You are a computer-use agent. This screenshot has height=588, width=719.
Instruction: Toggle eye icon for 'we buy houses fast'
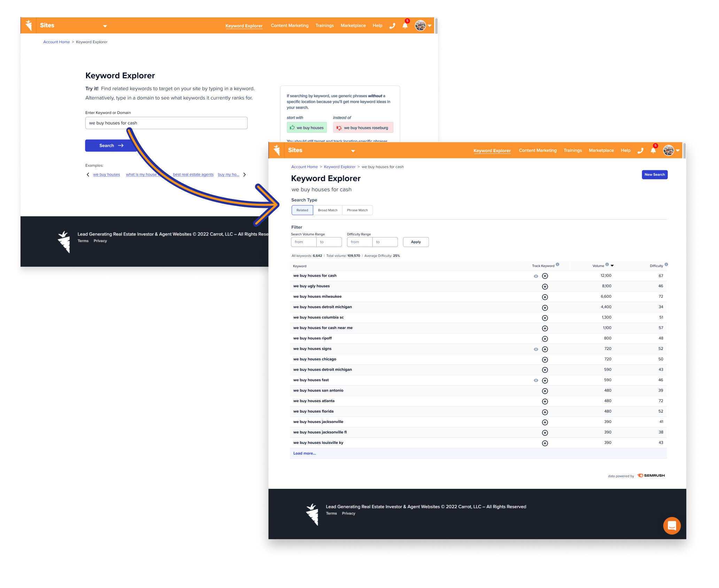click(536, 381)
